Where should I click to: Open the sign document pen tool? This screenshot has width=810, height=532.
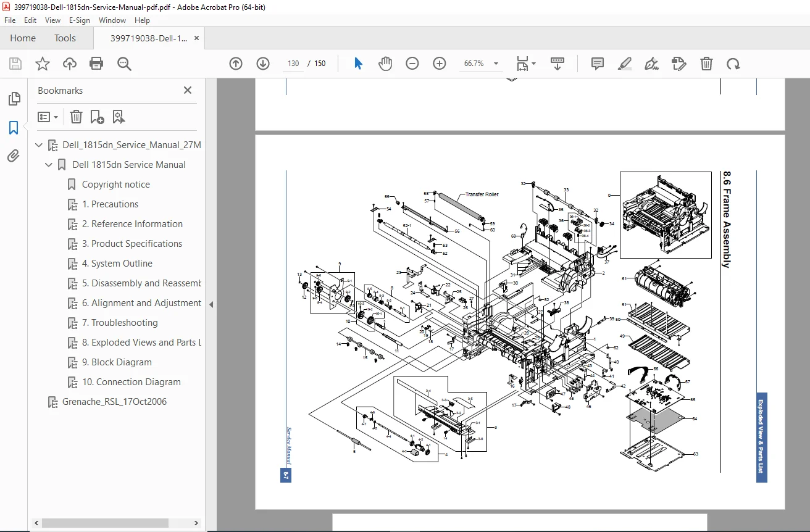(x=651, y=64)
